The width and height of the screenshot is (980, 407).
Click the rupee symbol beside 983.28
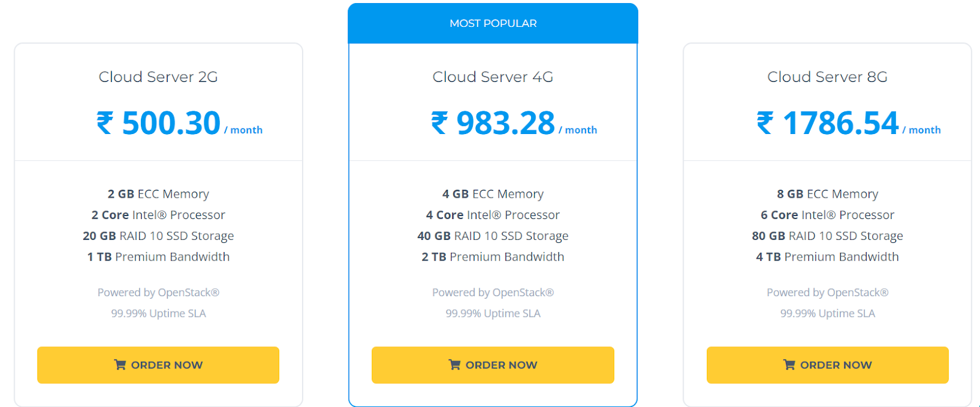click(x=439, y=123)
